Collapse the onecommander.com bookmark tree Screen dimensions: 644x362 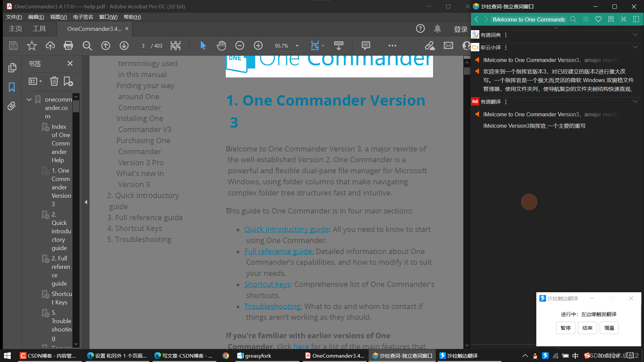coord(29,100)
